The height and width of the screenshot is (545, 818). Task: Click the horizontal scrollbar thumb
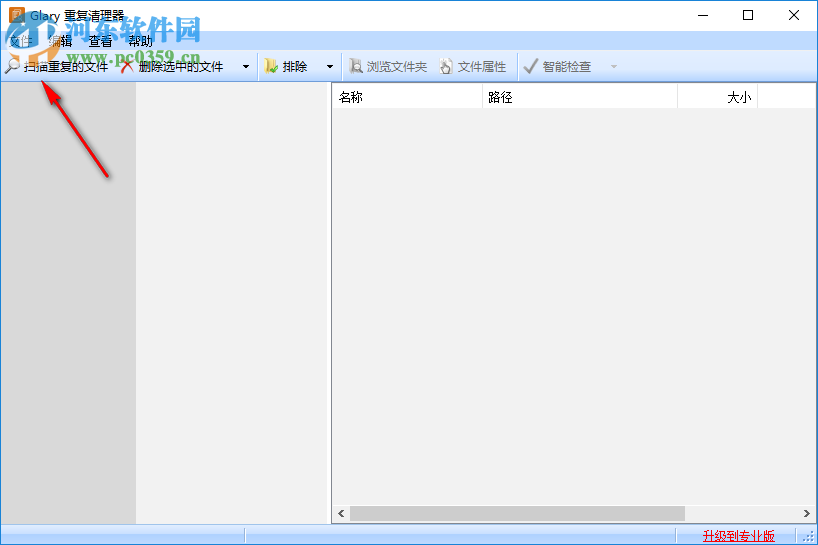[x=517, y=513]
